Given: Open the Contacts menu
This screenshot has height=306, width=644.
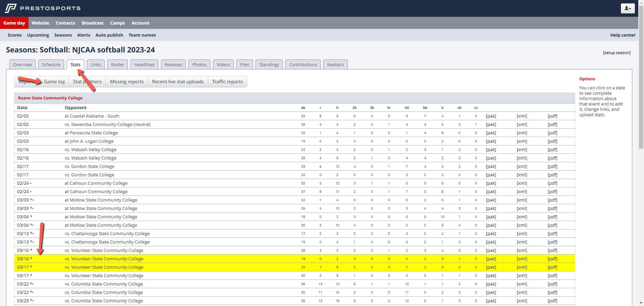Looking at the screenshot, I should coord(65,23).
